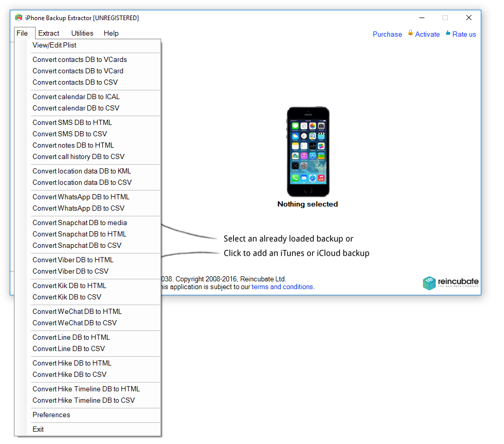This screenshot has width=504, height=444.
Task: Select View/Edit Plist
Action: (55, 45)
